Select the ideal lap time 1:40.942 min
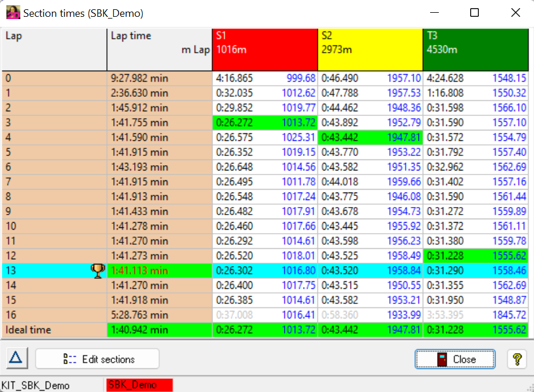 tap(139, 330)
